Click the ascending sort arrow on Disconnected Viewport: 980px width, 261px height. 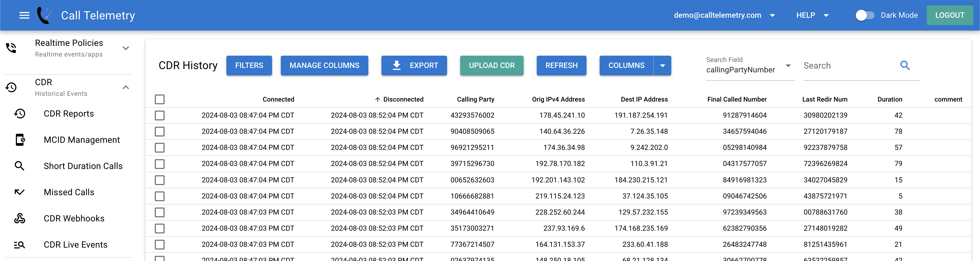coord(377,100)
